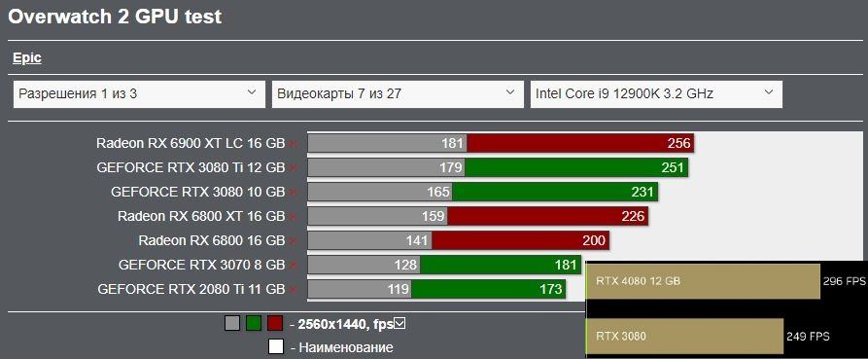Remove Radeon RX 6900 XT LC via red X
868x359 pixels.
pyautogui.click(x=294, y=144)
